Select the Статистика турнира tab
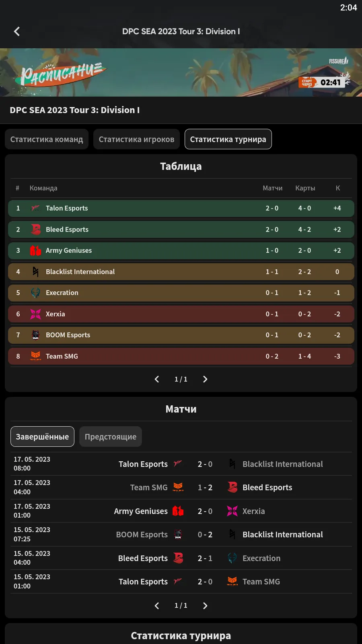Image resolution: width=362 pixels, height=644 pixels. tap(228, 139)
